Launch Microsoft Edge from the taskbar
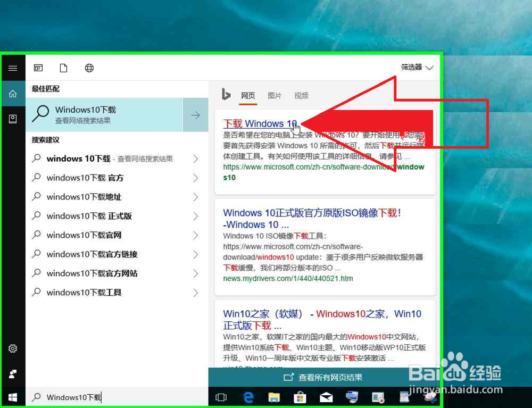This screenshot has width=532, height=408. point(248,397)
